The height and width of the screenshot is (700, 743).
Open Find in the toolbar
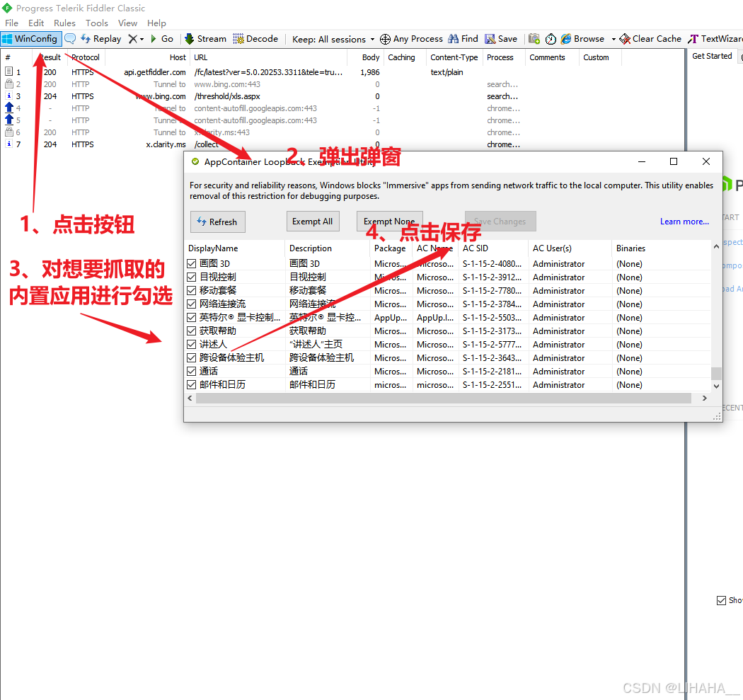pos(463,39)
